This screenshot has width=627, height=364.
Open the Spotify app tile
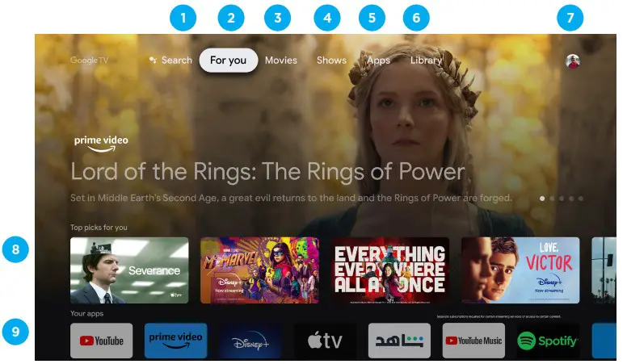coord(548,341)
